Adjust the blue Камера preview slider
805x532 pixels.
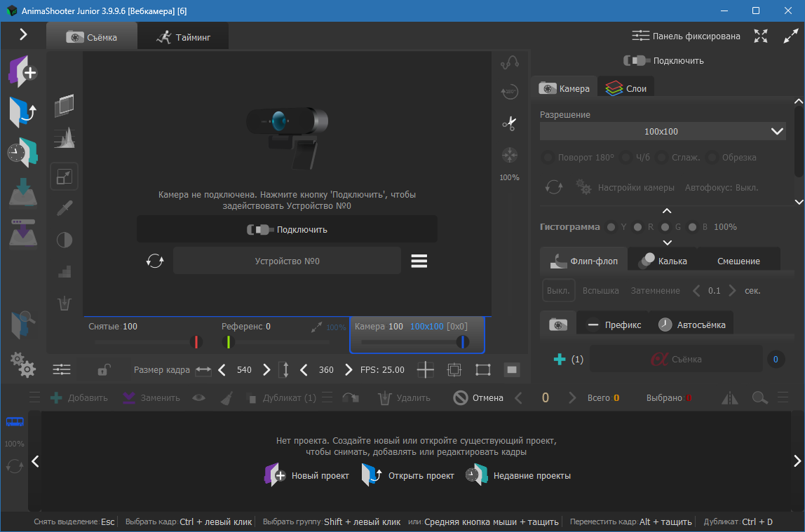click(x=464, y=342)
